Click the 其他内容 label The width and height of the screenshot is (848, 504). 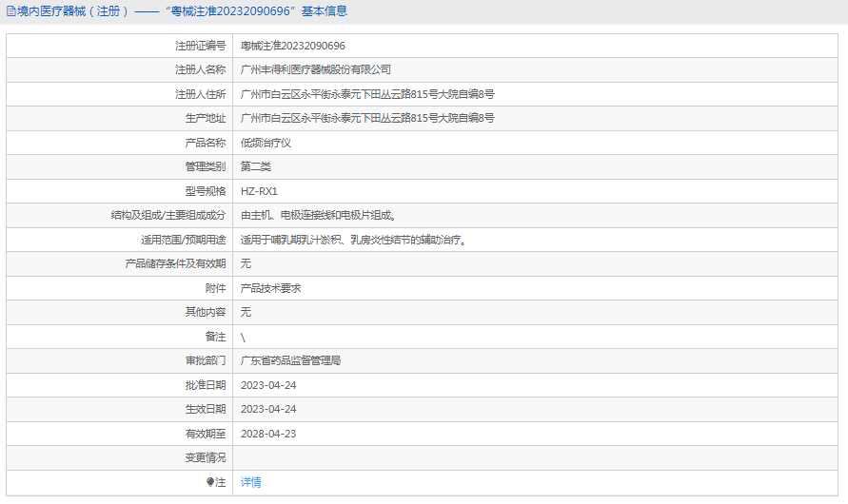coord(206,312)
